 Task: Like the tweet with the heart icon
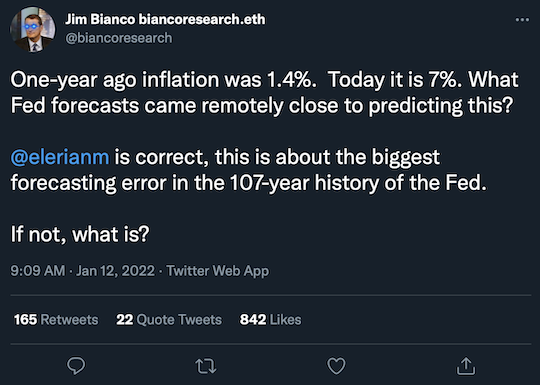(x=336, y=366)
